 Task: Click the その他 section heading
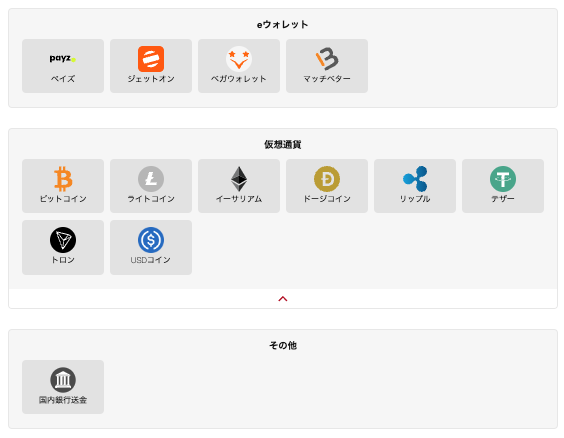coord(283,345)
